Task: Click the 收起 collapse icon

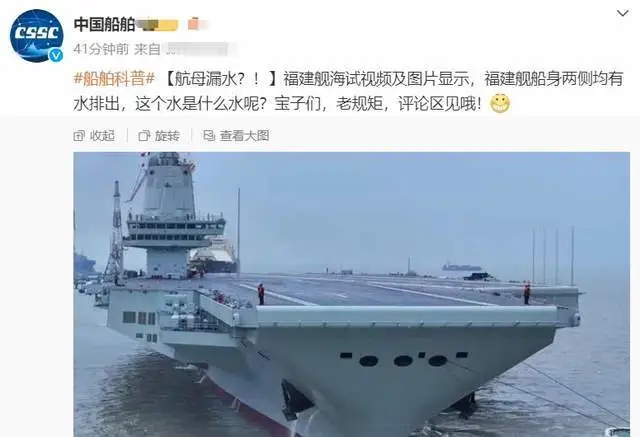Action: pyautogui.click(x=79, y=136)
